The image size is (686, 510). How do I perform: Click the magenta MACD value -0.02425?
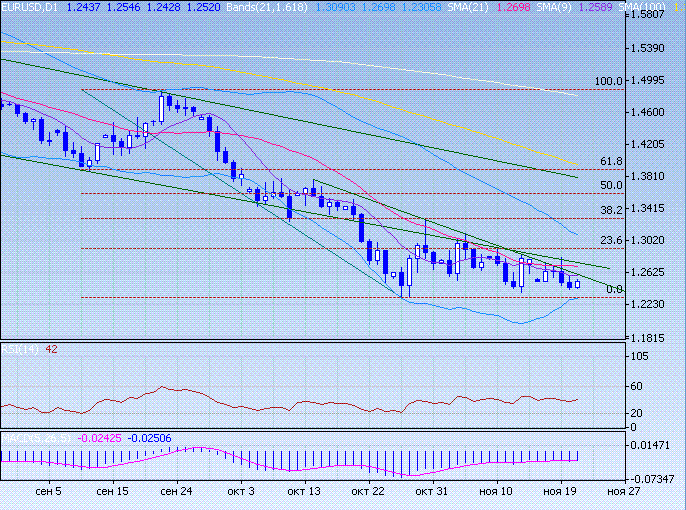[x=102, y=437]
